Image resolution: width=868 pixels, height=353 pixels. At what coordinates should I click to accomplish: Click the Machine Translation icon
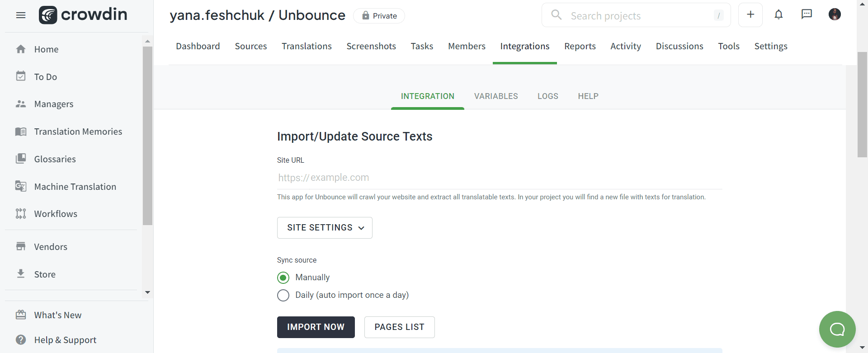coord(21,186)
